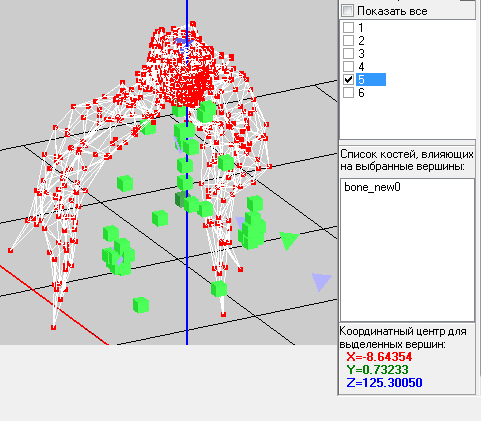Click the green triangle marker in viewport
This screenshot has width=481, height=421.
[x=289, y=240]
